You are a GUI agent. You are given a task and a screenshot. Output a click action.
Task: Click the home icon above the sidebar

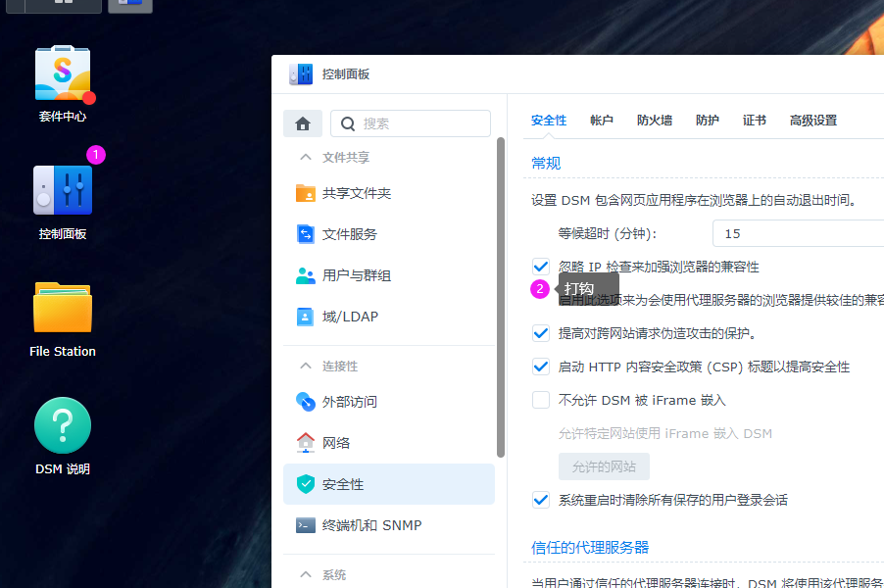(x=303, y=123)
